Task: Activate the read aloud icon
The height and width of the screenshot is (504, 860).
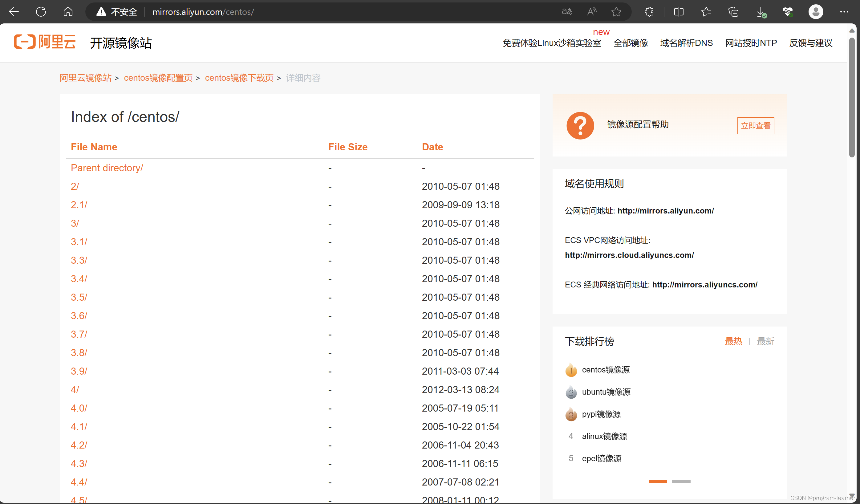Action: (x=592, y=12)
